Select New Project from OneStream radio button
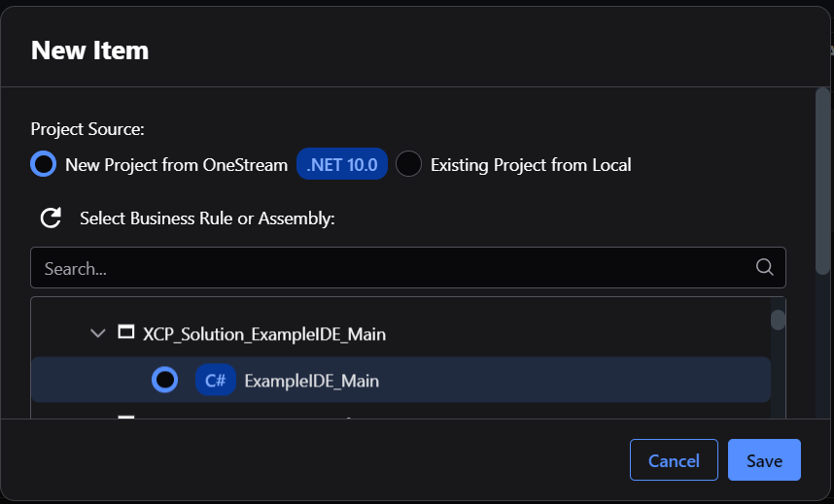Viewport: 834px width, 504px height. 43,164
